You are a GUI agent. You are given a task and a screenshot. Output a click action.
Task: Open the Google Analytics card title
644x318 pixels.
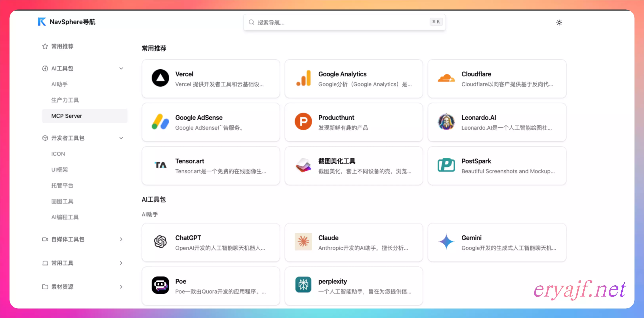tap(342, 74)
